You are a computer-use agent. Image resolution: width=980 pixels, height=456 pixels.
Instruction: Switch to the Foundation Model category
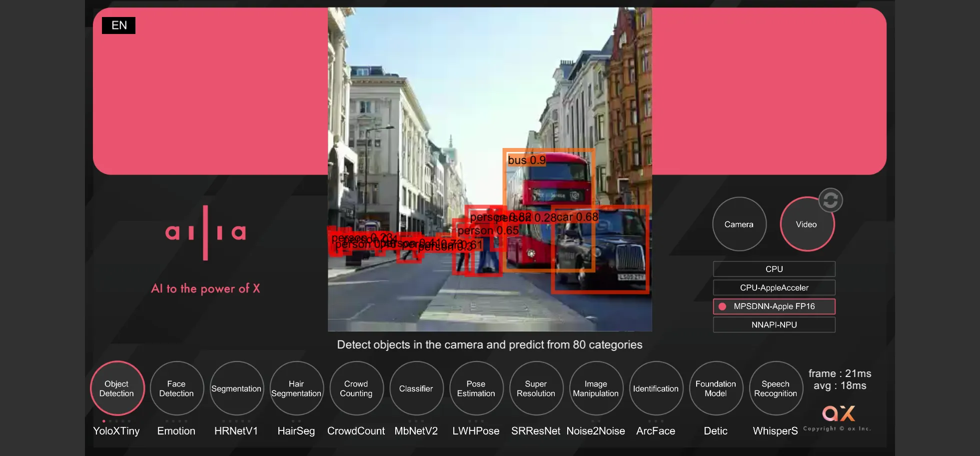[x=716, y=388]
